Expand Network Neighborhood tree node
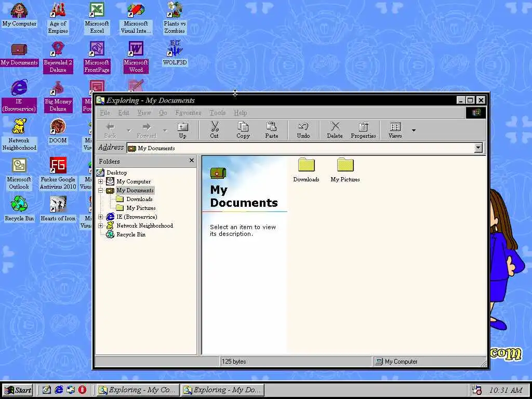 point(100,225)
